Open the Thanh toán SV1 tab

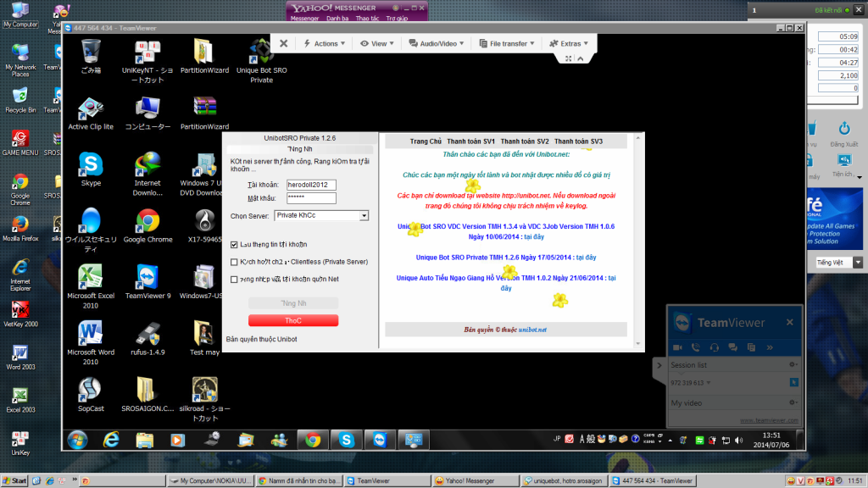[470, 141]
